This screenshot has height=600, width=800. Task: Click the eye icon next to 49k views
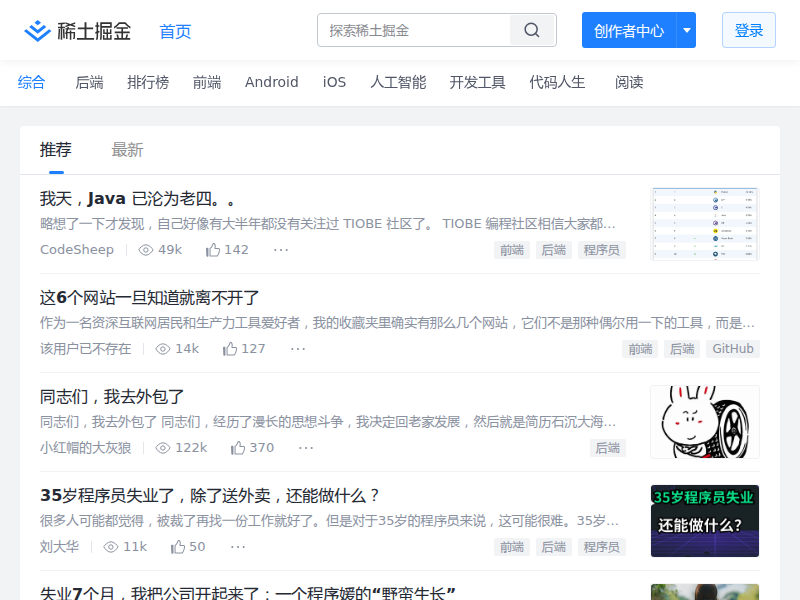pyautogui.click(x=146, y=250)
